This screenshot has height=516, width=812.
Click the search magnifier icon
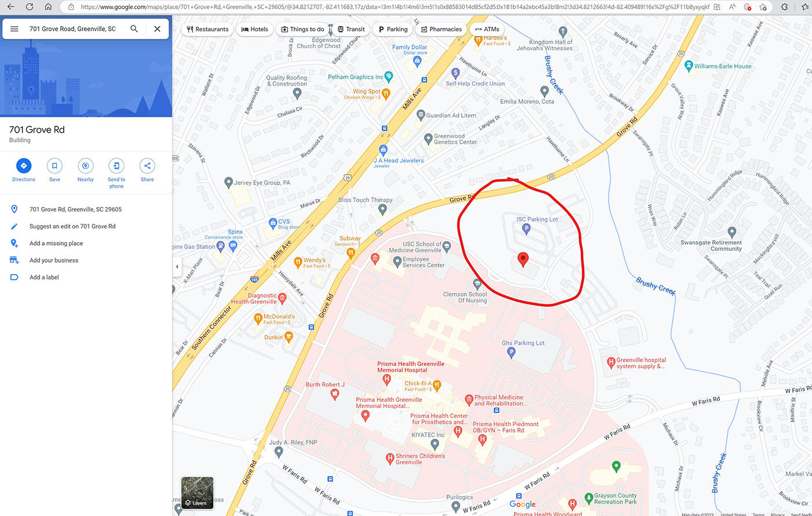134,29
